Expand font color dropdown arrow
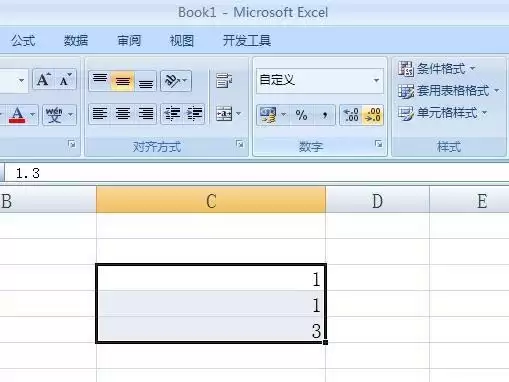509x382 pixels. (33, 115)
